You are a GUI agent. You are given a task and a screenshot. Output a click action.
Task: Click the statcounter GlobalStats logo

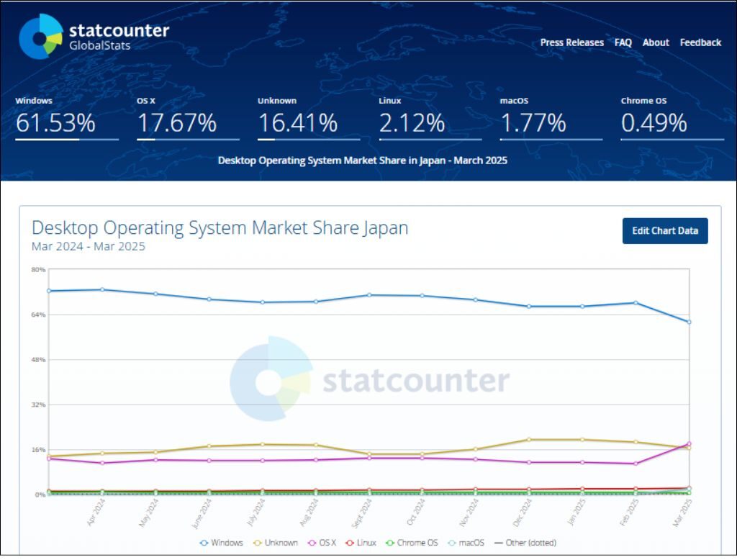94,36
